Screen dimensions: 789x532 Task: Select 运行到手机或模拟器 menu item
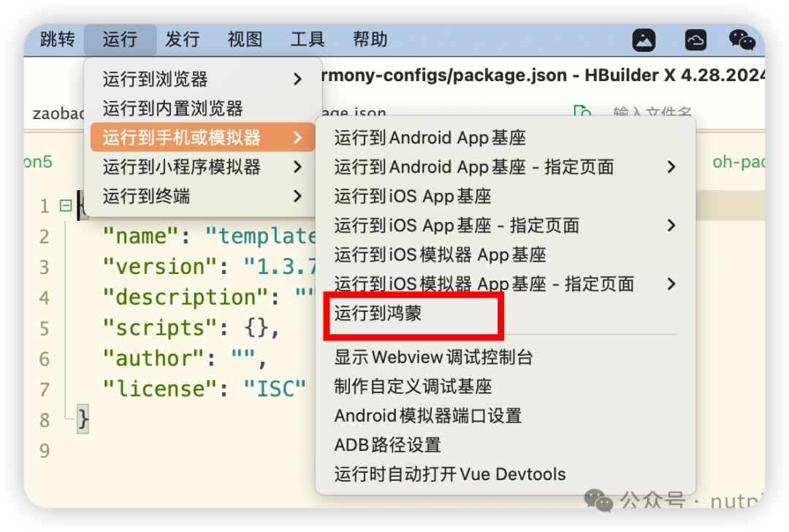click(x=203, y=137)
